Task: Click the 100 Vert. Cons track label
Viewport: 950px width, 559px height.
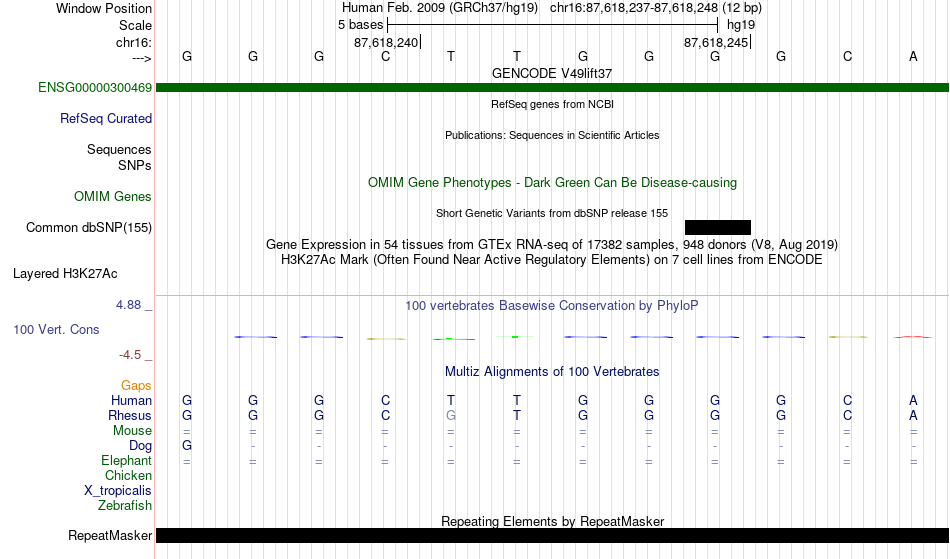Action: tap(56, 329)
